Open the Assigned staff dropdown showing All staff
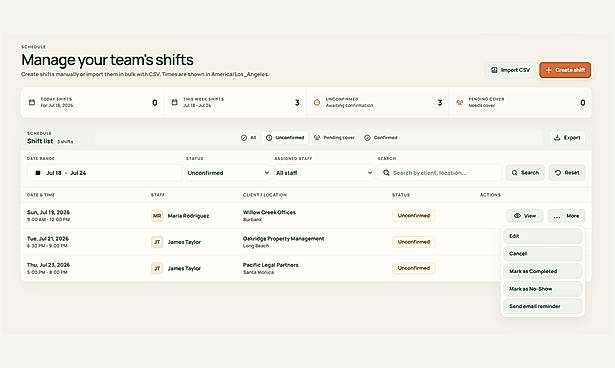615x368 pixels. pos(324,173)
